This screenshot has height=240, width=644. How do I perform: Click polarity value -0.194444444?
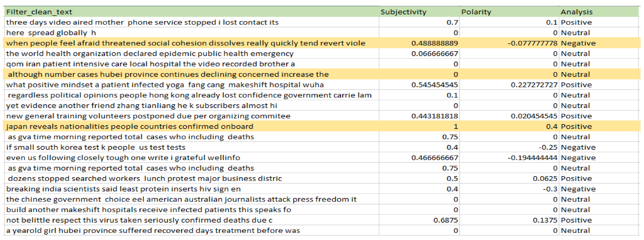coord(532,158)
